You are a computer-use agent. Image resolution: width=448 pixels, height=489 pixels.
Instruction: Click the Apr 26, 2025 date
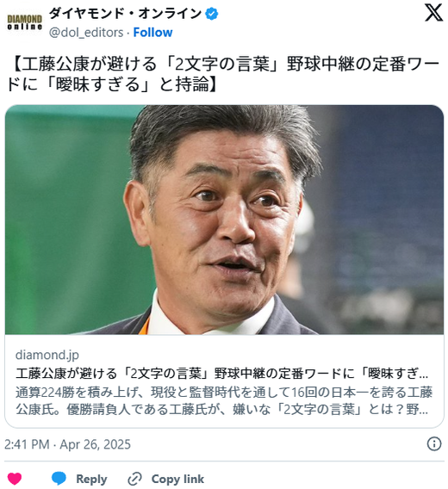[95, 444]
